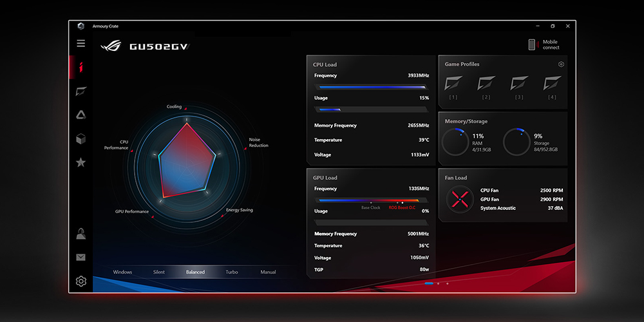The image size is (644, 322).
Task: Click the CPU usage bar
Action: 372,109
